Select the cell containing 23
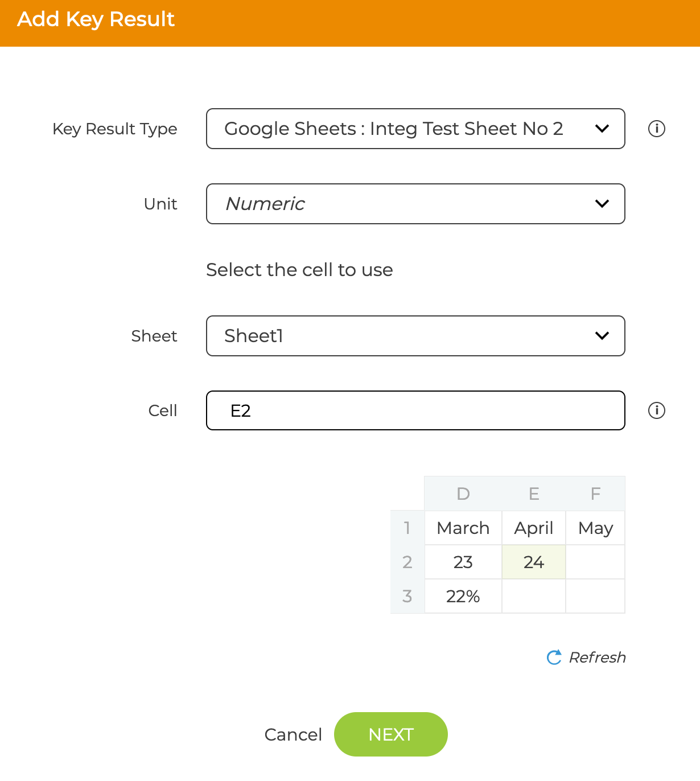Image resolution: width=700 pixels, height=781 pixels. tap(463, 562)
